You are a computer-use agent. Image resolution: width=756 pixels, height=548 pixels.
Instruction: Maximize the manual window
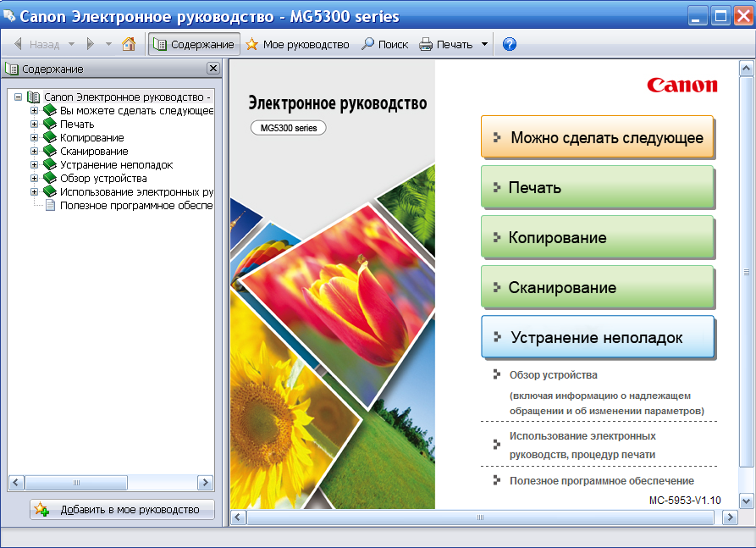click(720, 16)
